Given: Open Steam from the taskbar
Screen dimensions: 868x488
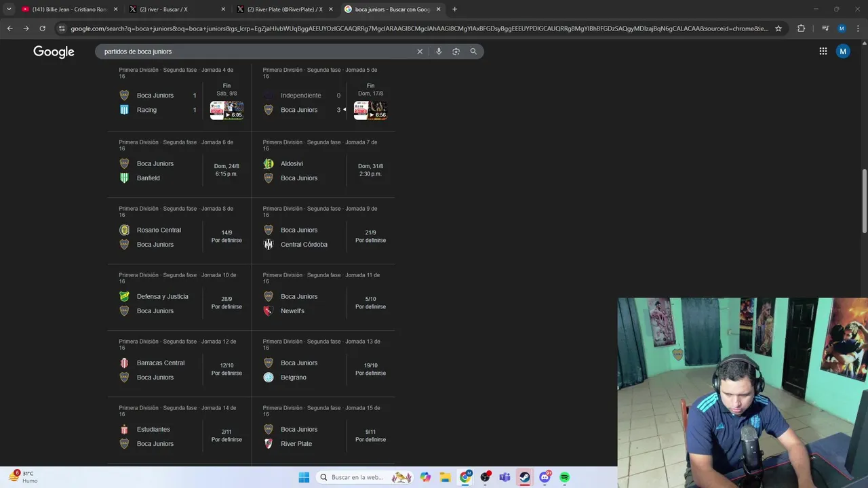Looking at the screenshot, I should pos(525,477).
